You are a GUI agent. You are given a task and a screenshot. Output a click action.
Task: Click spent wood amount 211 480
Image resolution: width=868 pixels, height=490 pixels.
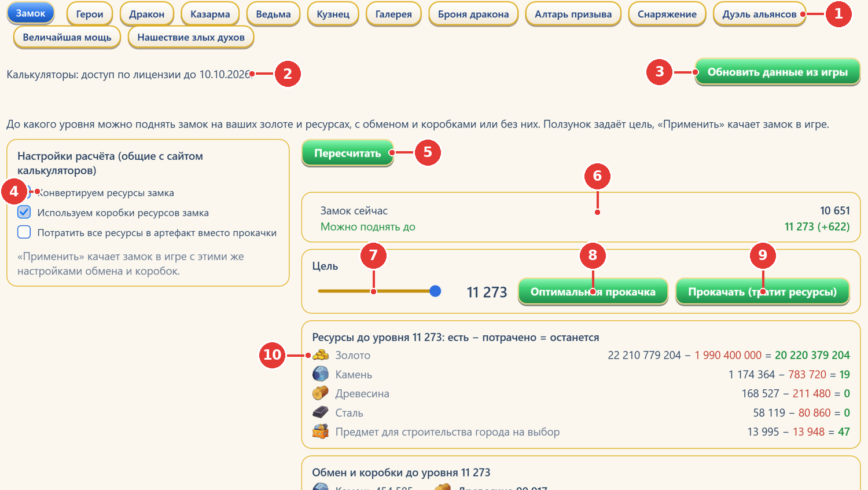click(811, 393)
